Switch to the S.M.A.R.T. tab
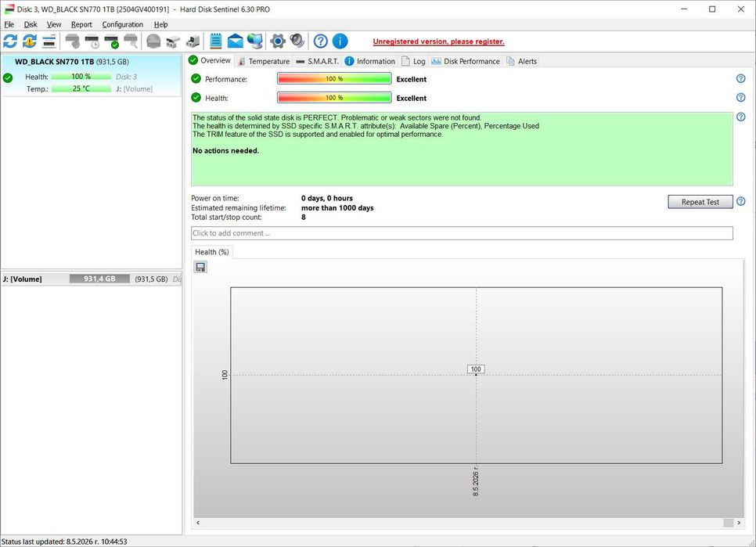 point(318,61)
